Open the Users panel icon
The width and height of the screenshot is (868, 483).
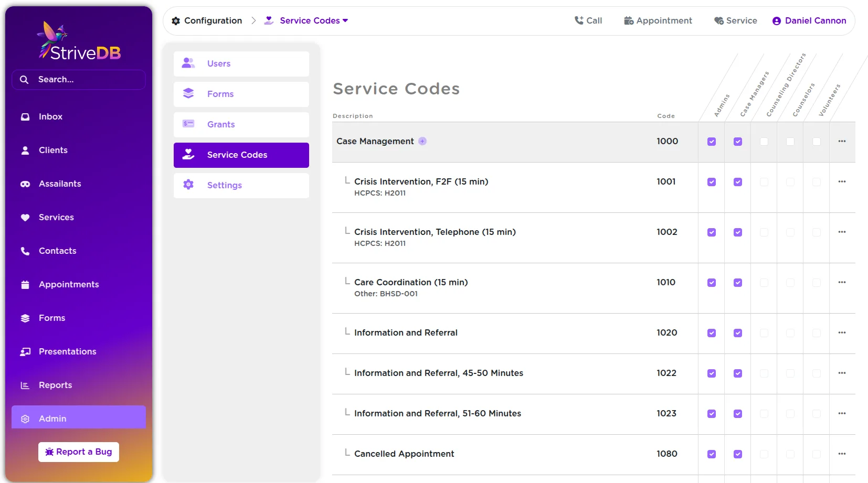click(188, 63)
